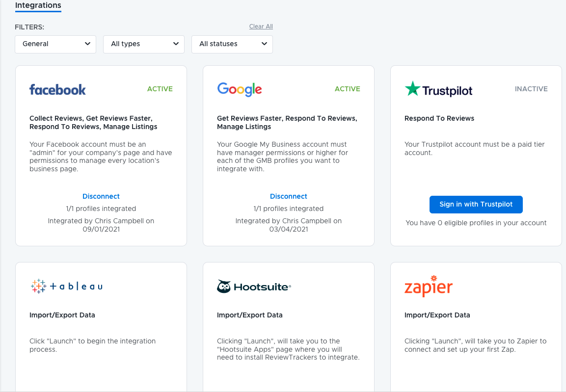Click Zapier's 'Import/Export Data' heading

click(437, 315)
